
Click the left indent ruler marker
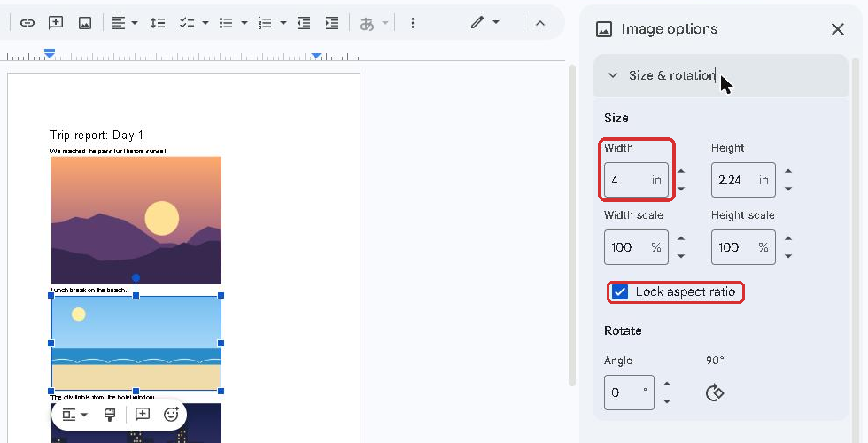[50, 54]
